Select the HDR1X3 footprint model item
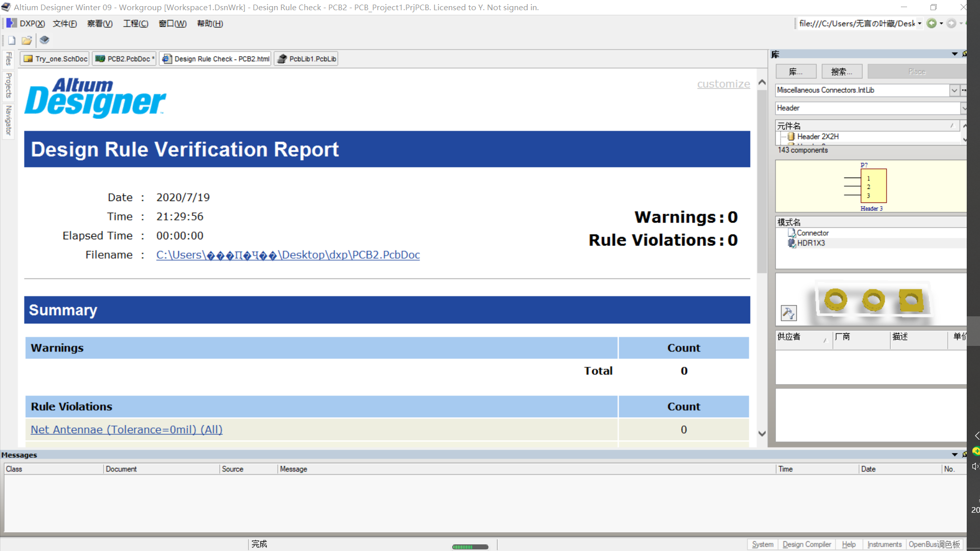This screenshot has width=980, height=551. coord(811,243)
